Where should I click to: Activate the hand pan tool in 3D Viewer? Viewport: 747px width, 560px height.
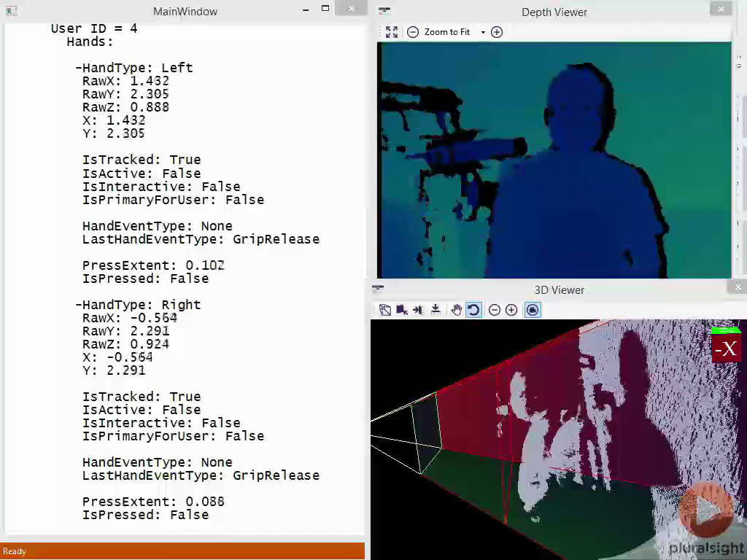[x=457, y=310]
